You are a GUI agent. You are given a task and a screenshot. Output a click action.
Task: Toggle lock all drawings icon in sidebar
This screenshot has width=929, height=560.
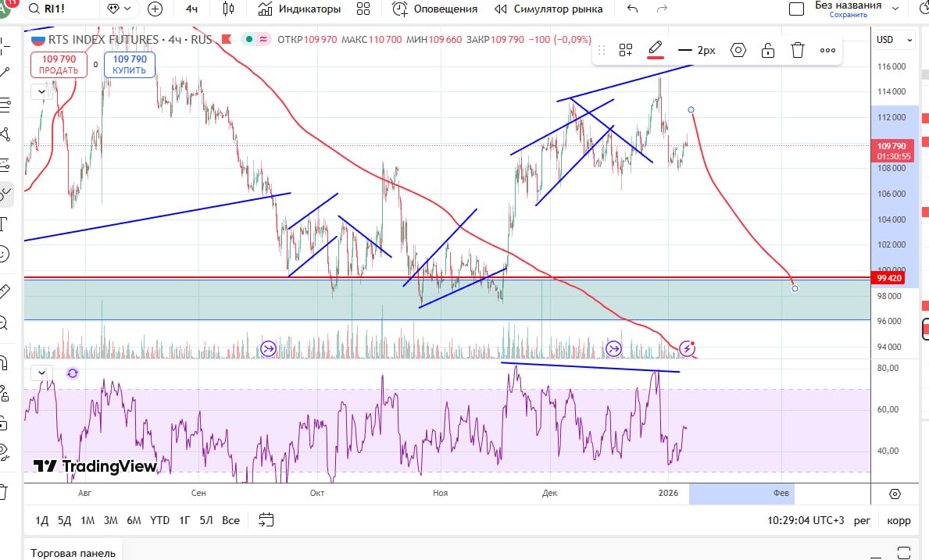[5, 423]
